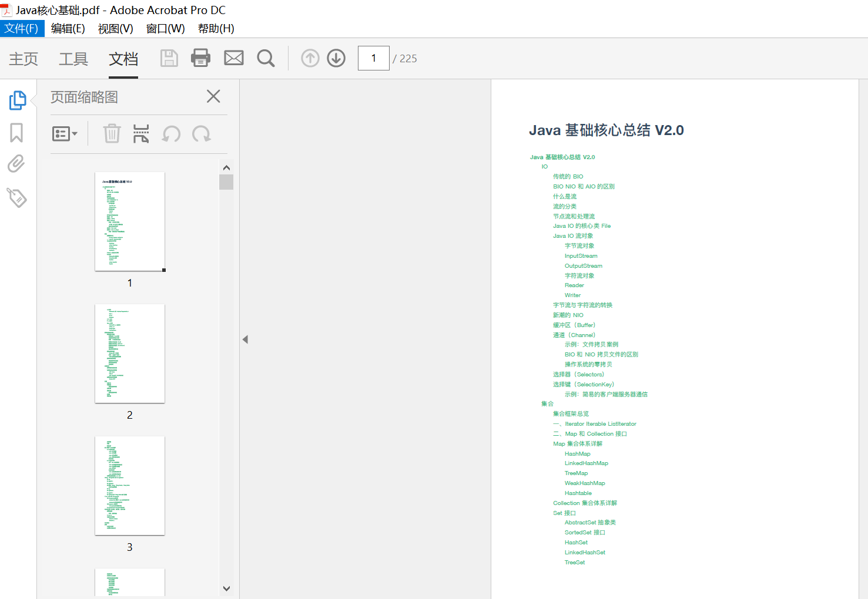This screenshot has width=868, height=599.
Task: Jump to the Writer entry
Action: pyautogui.click(x=572, y=295)
